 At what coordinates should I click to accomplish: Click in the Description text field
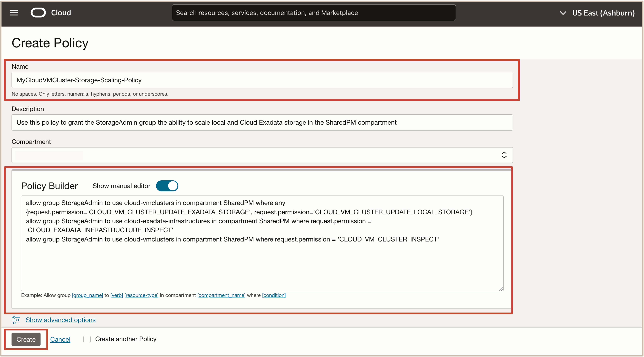(262, 122)
